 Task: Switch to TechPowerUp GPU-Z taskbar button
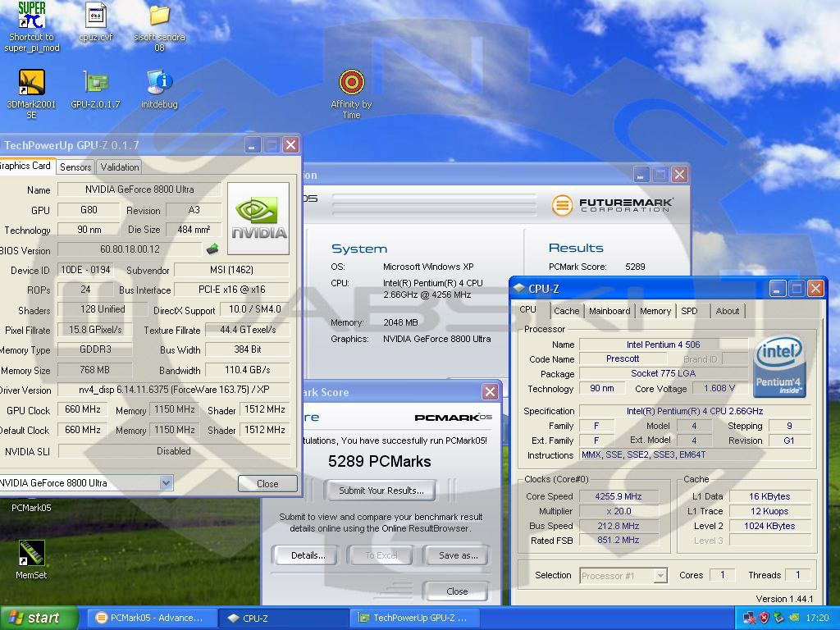click(x=415, y=618)
